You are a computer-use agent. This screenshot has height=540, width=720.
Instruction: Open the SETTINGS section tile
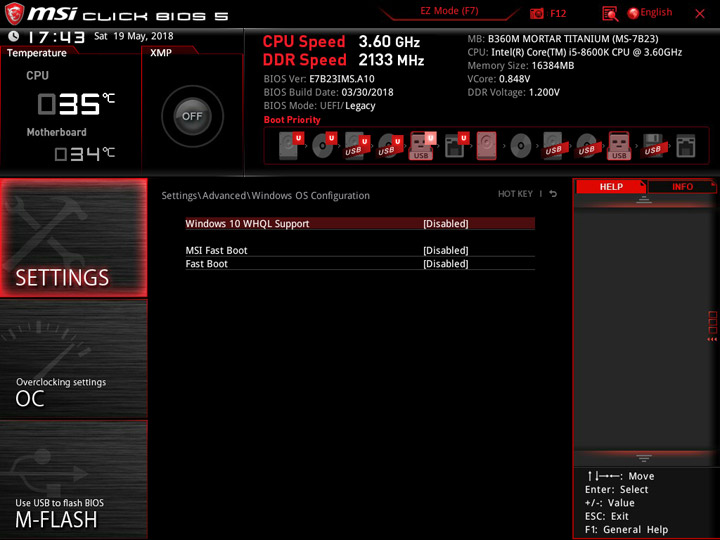[74, 237]
